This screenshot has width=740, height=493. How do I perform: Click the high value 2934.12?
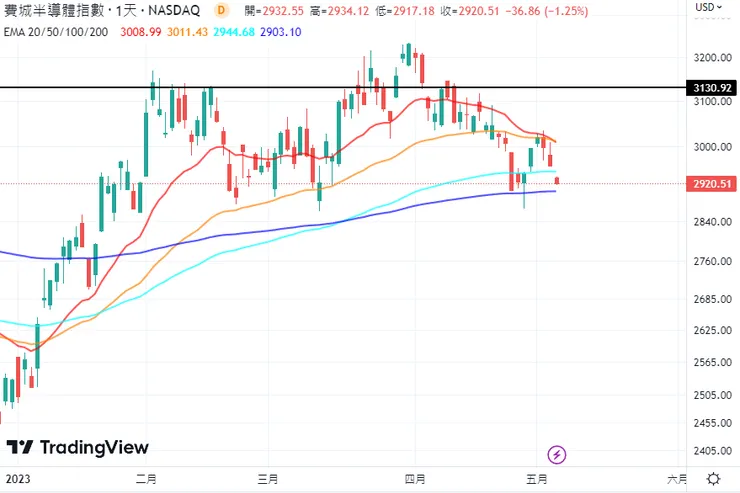tap(348, 10)
